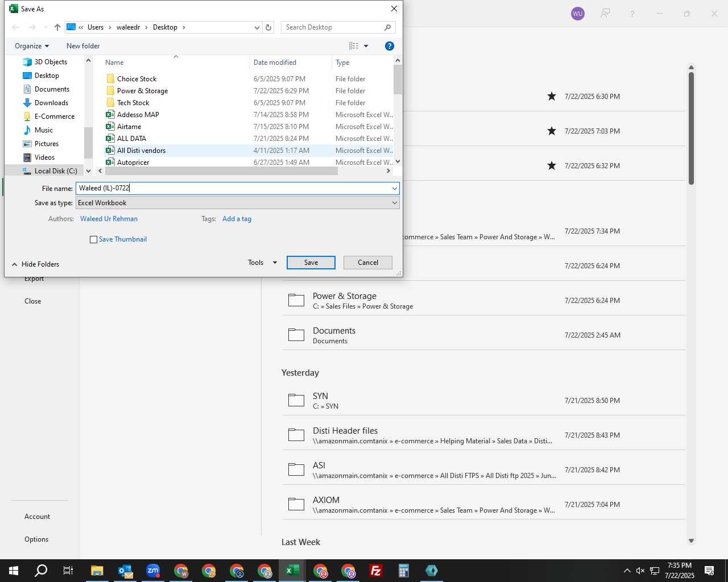Click the Change your view icon
The width and height of the screenshot is (728, 582).
pyautogui.click(x=354, y=46)
